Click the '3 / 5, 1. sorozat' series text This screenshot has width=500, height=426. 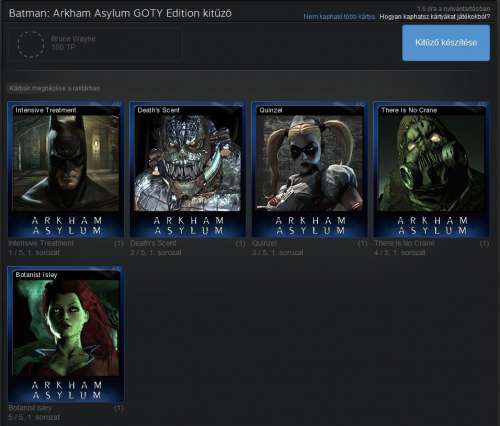pyautogui.click(x=278, y=253)
